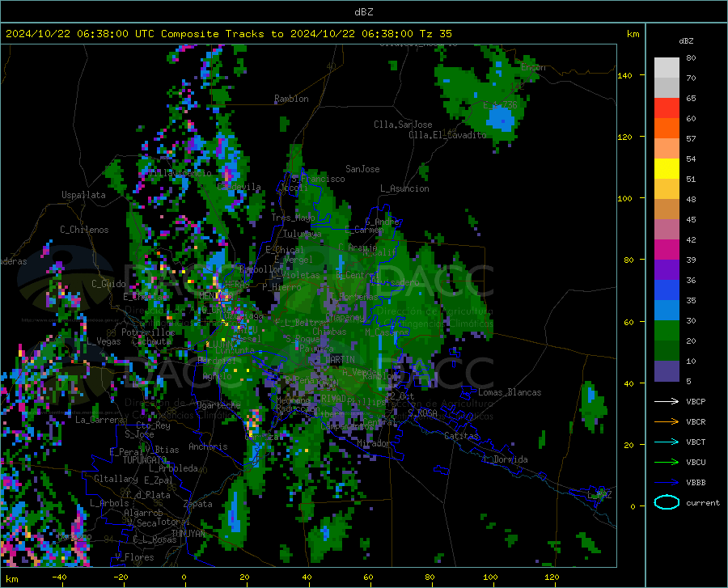Click the Ramblon label near top

(291, 99)
